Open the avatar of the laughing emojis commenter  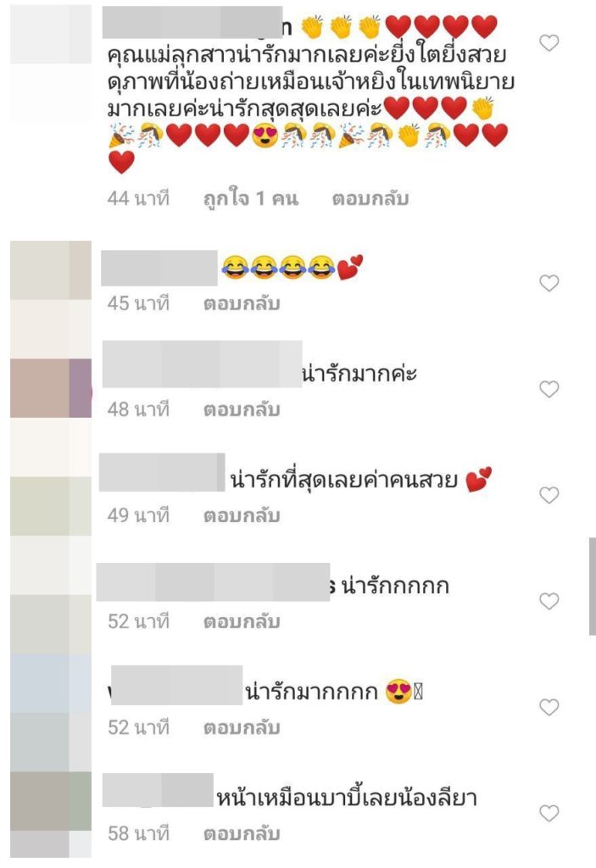point(51,270)
